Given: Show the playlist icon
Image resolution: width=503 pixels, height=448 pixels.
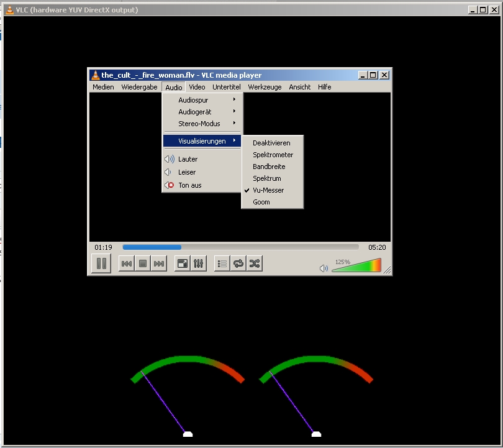Looking at the screenshot, I should [222, 263].
